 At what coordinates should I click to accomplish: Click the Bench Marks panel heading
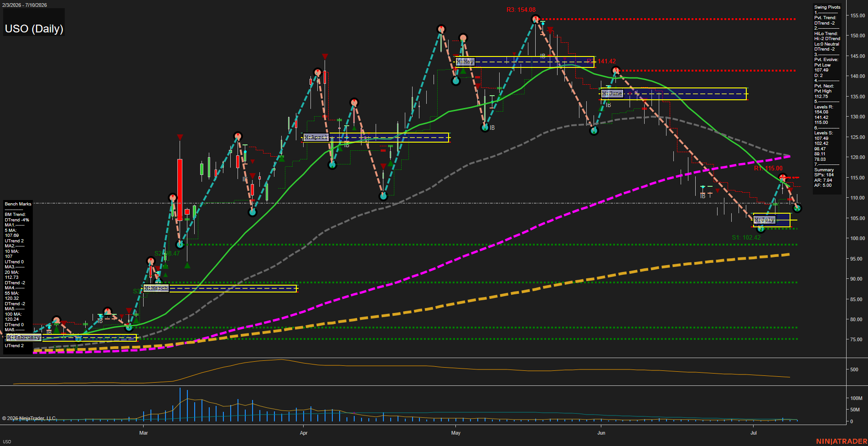pyautogui.click(x=18, y=204)
